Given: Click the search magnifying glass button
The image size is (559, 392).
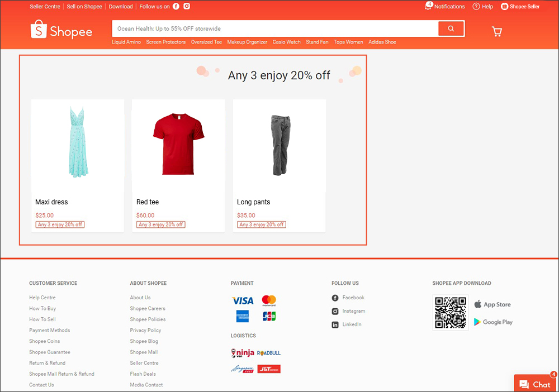Looking at the screenshot, I should pos(451,28).
